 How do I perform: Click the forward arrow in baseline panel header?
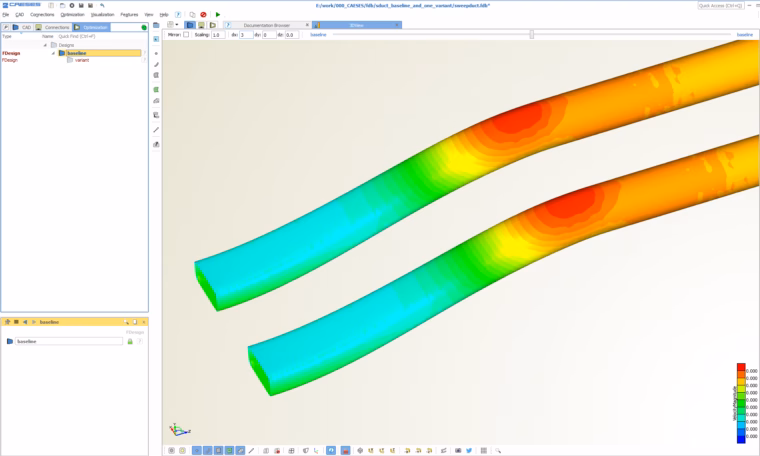pos(33,322)
